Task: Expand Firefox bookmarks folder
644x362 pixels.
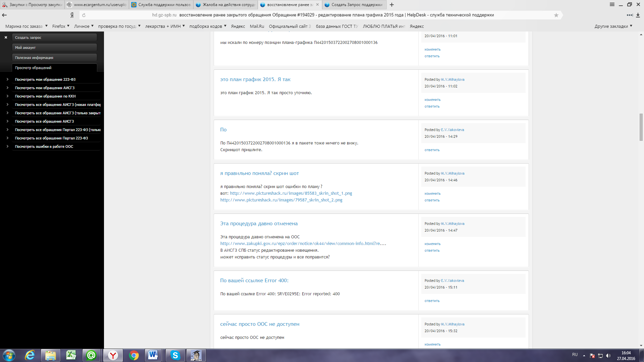Action: pyautogui.click(x=61, y=26)
